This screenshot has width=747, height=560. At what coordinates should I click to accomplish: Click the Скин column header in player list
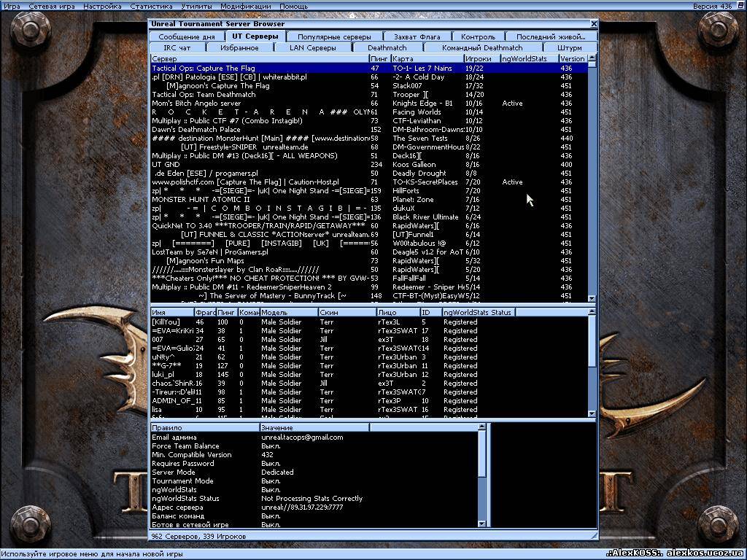coord(347,312)
